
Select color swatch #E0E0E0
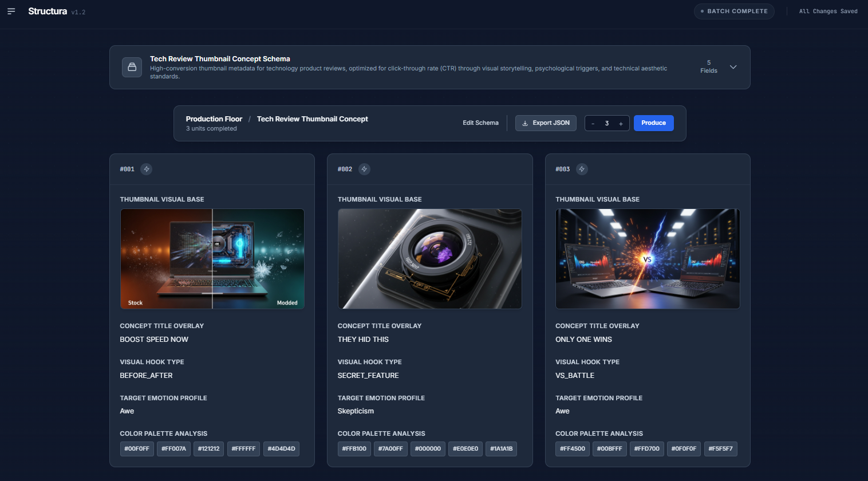coord(465,449)
